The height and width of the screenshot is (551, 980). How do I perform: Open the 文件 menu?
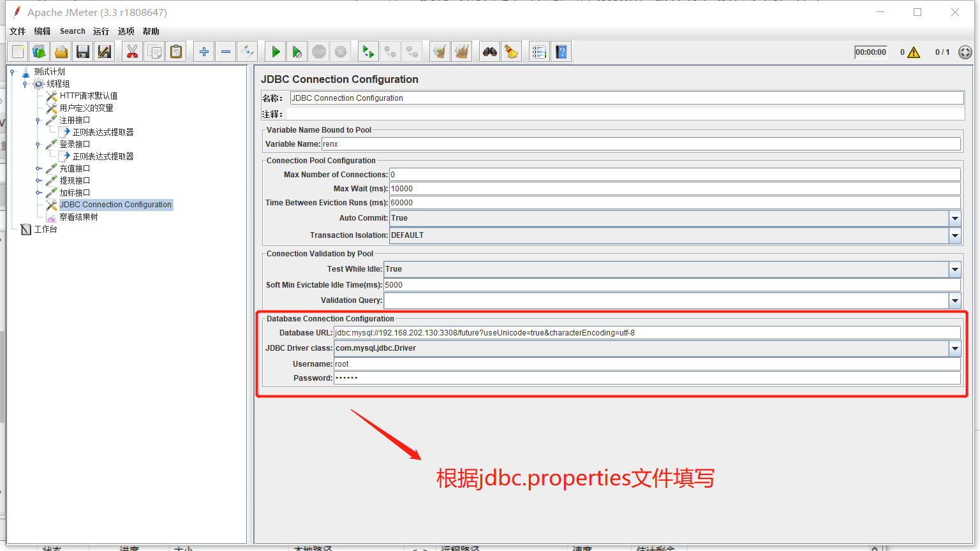coord(17,31)
